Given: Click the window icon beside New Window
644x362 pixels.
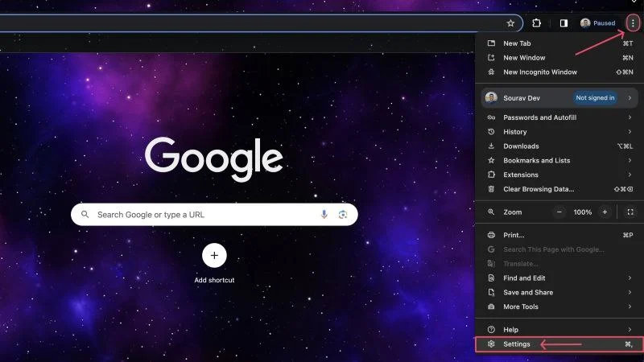Looking at the screenshot, I should pyautogui.click(x=491, y=57).
